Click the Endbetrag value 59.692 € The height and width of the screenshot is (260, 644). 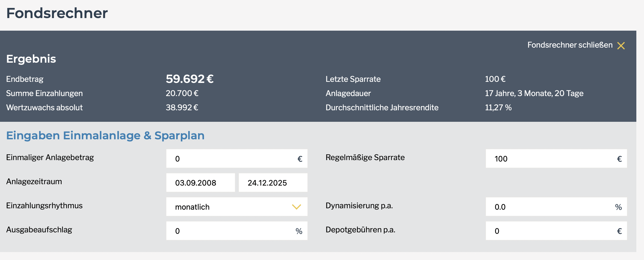pos(190,79)
